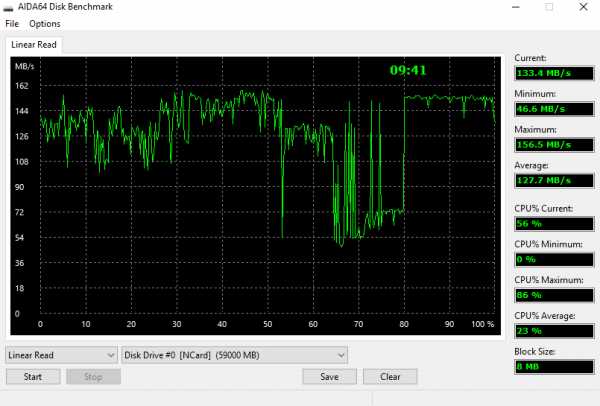
Task: Click the Current 133.4 MB/s value field
Action: pos(554,73)
